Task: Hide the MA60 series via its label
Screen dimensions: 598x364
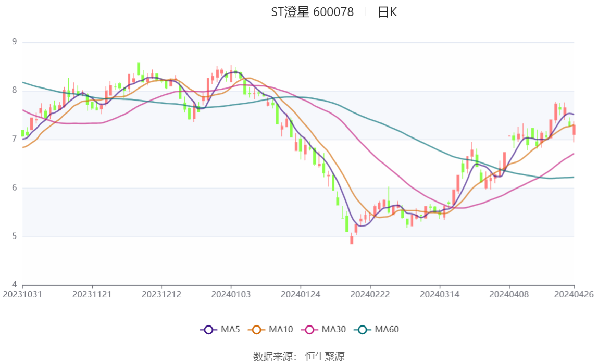Action: (x=387, y=329)
